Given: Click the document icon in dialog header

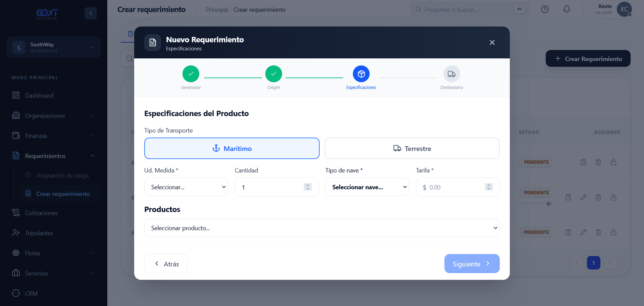Looking at the screenshot, I should (153, 43).
